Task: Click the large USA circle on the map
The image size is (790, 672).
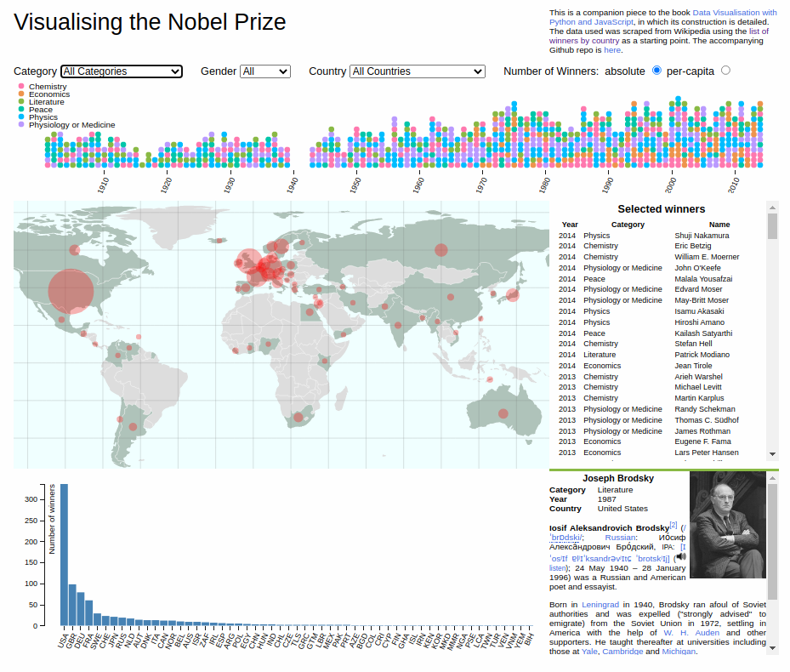Action: (71, 292)
